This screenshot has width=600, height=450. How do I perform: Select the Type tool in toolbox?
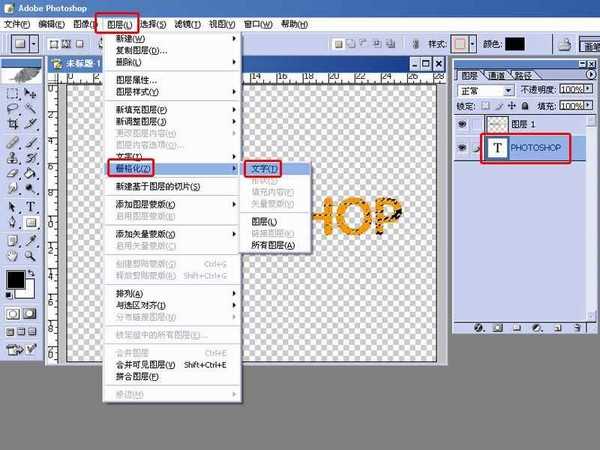[x=30, y=207]
